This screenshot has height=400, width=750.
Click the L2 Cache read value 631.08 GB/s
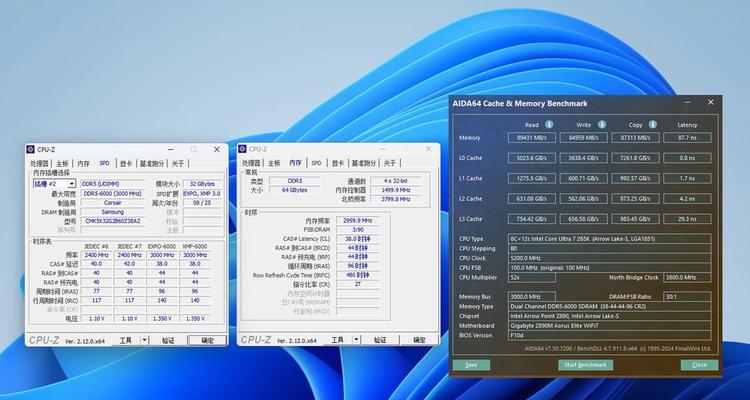tap(532, 199)
